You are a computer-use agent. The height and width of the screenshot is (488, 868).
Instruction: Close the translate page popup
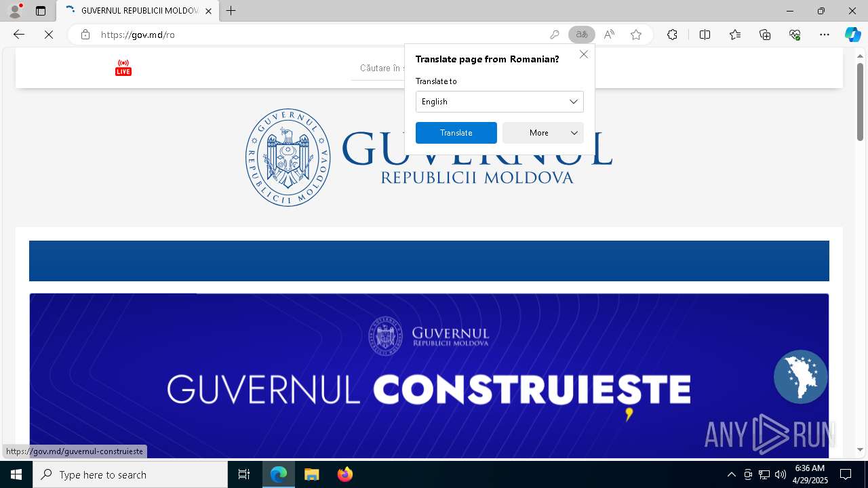tap(583, 54)
